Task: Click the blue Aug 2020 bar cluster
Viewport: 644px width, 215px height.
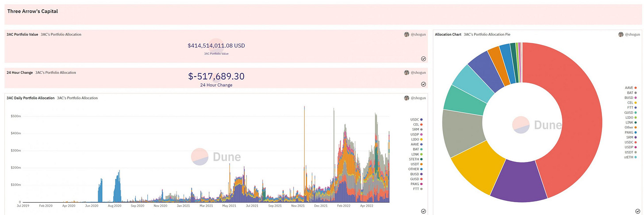Action: 117,188
